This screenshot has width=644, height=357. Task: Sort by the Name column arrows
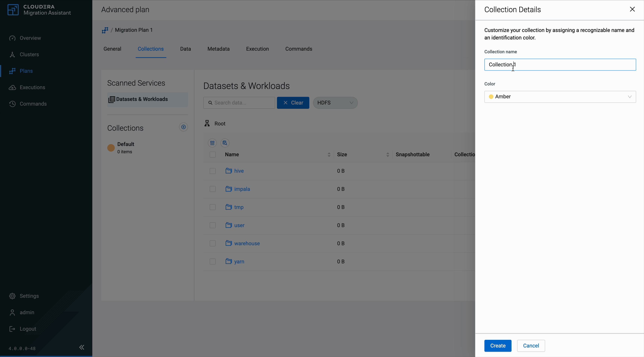[329, 155]
